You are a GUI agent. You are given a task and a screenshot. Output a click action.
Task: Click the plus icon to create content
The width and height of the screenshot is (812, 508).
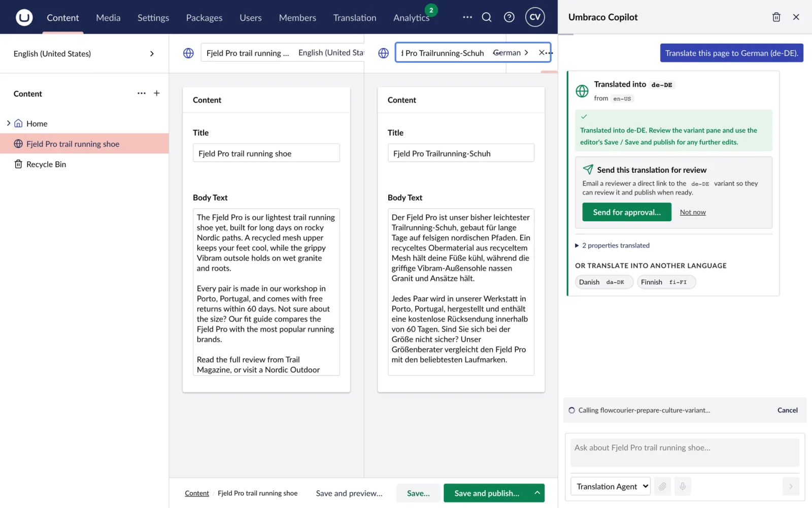tap(157, 93)
